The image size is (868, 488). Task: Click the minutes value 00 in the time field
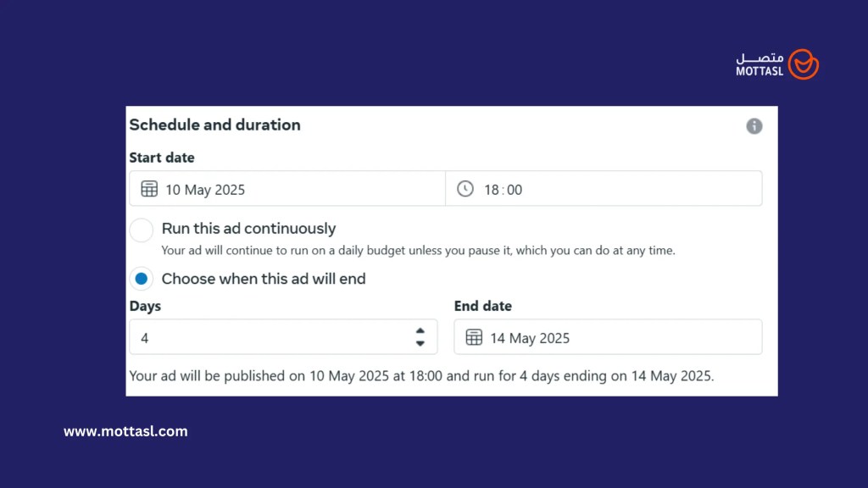[515, 190]
